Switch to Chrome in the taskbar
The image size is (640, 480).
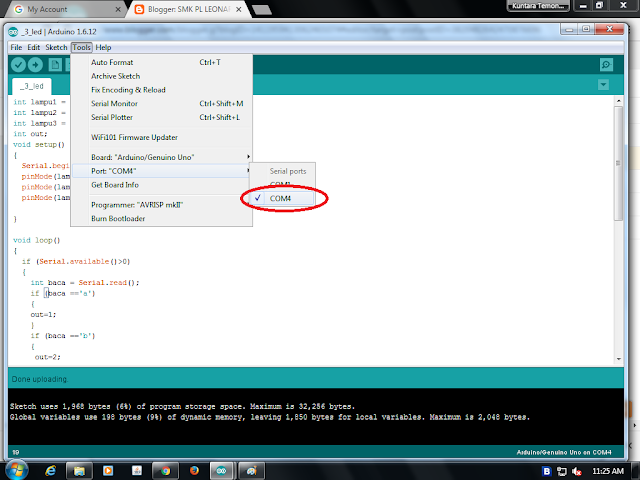(165, 471)
